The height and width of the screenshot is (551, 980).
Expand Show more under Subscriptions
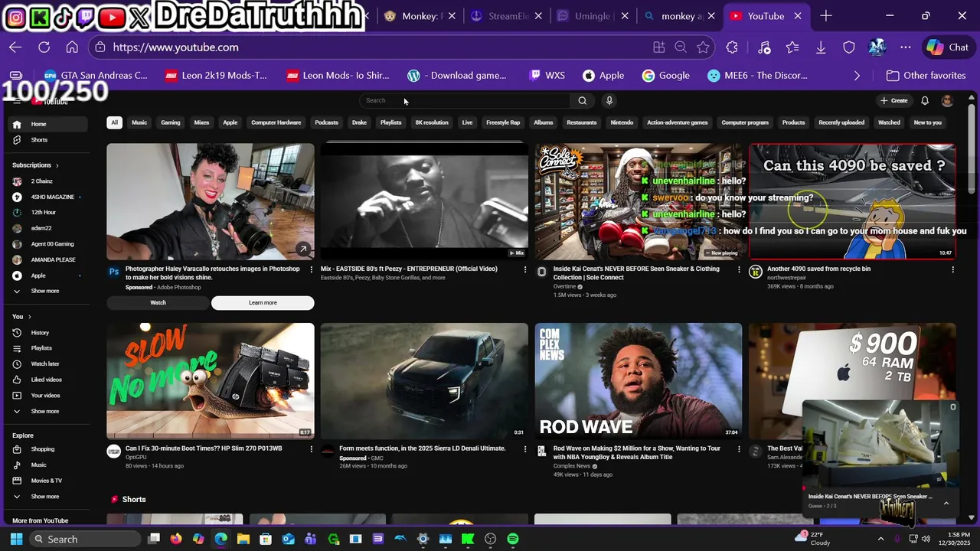coord(47,291)
